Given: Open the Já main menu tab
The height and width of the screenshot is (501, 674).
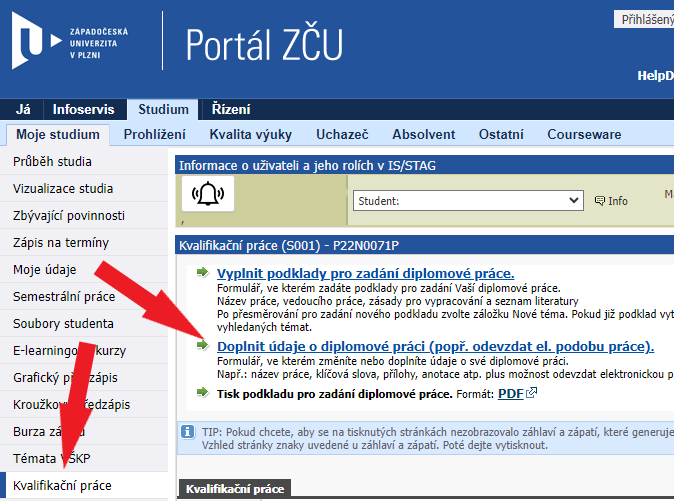Looking at the screenshot, I should 23,110.
